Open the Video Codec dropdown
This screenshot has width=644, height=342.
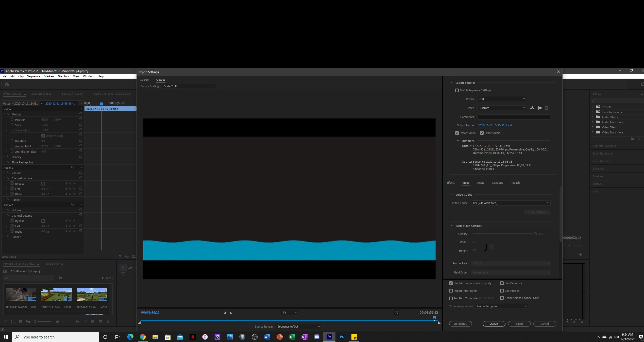[x=511, y=203]
